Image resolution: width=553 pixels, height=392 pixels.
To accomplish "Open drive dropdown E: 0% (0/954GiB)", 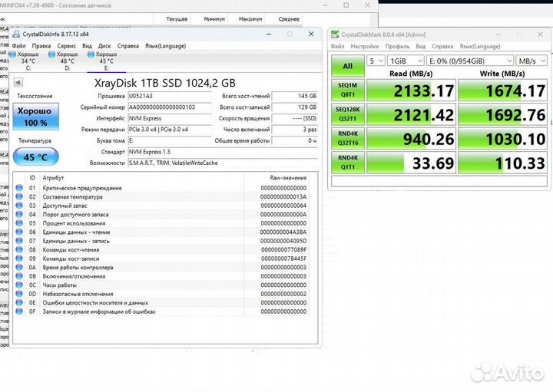I will click(470, 61).
